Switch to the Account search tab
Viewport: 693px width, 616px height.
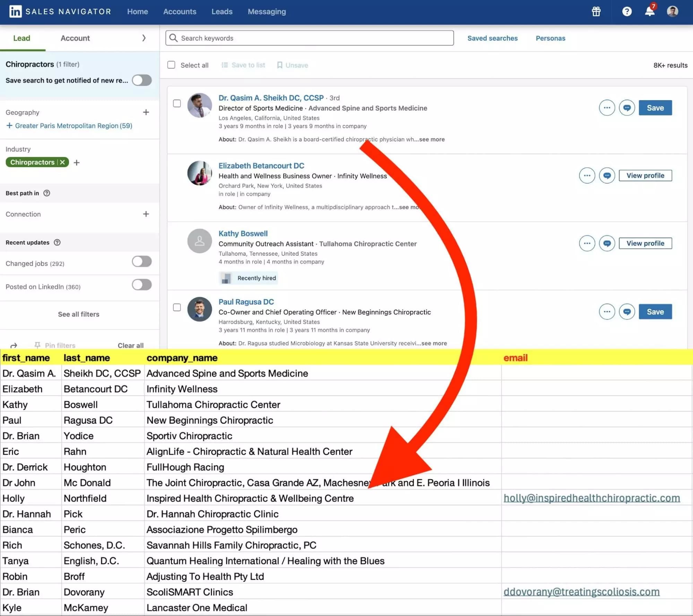click(x=75, y=38)
